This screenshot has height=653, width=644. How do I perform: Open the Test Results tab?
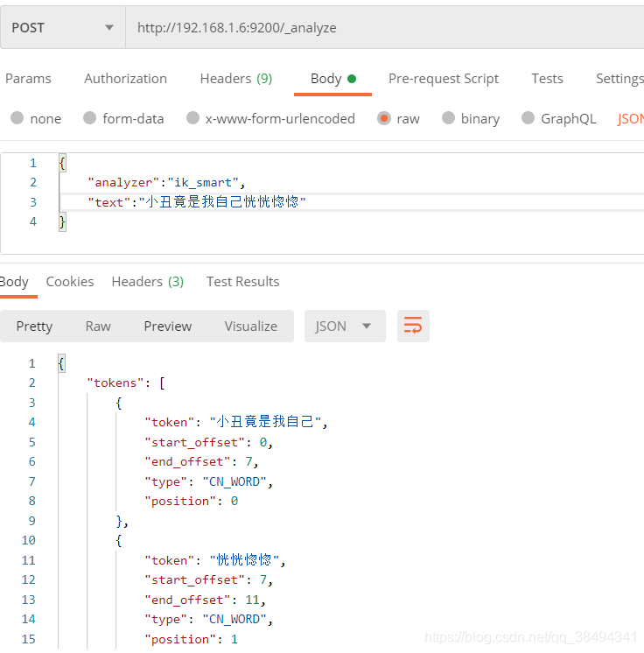click(242, 282)
